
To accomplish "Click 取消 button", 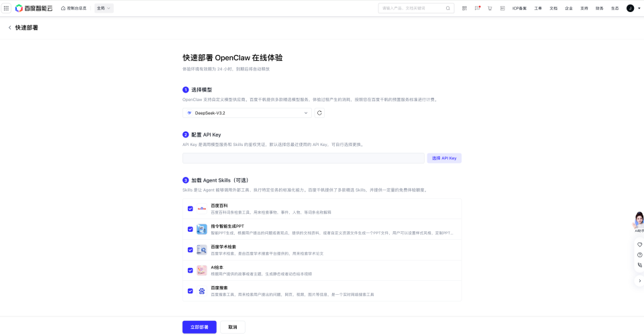I will tap(233, 327).
